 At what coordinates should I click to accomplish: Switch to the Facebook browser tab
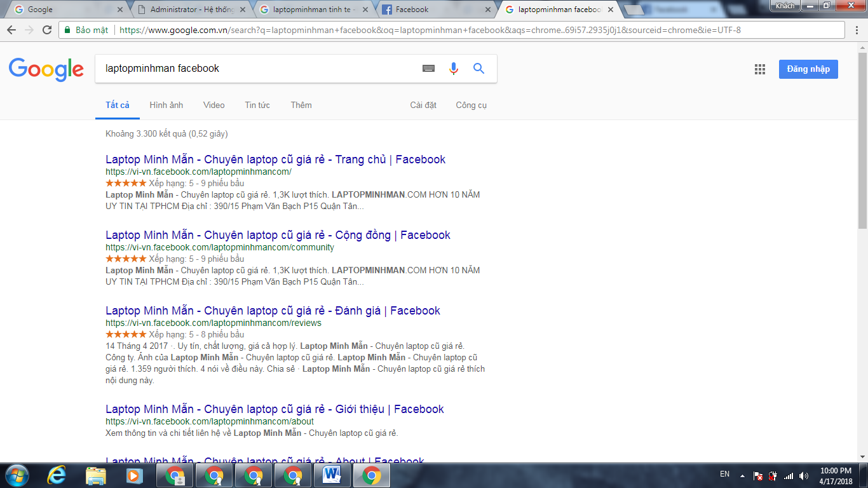pos(433,10)
